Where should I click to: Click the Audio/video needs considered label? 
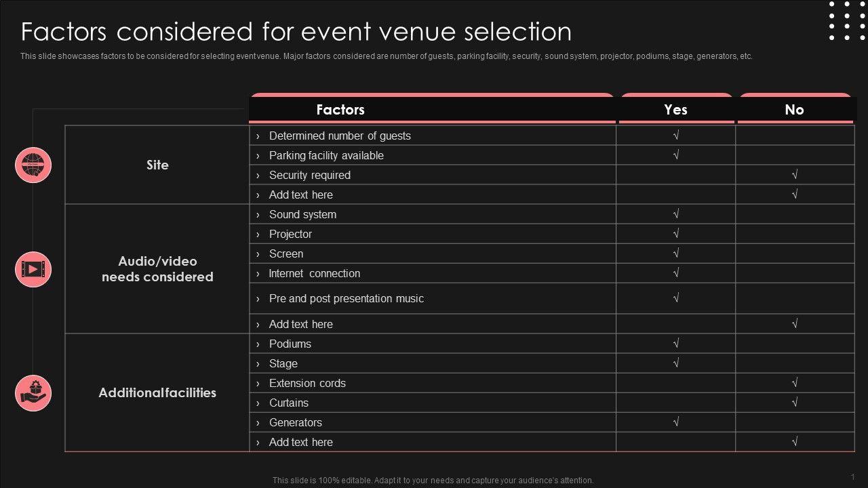tap(157, 269)
